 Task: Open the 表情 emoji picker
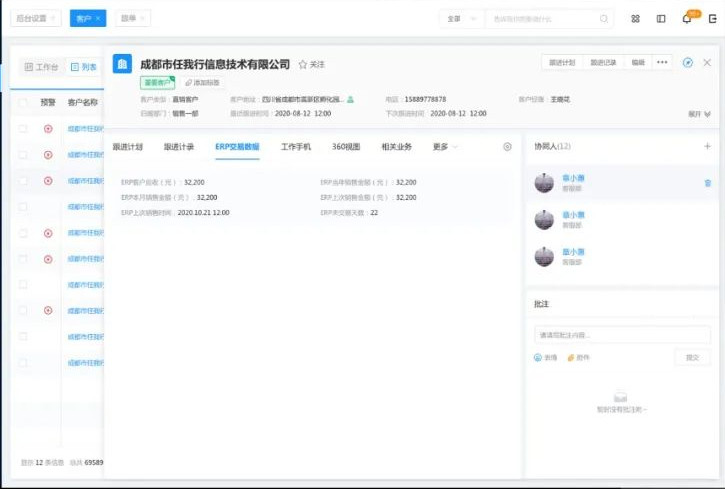pyautogui.click(x=538, y=358)
